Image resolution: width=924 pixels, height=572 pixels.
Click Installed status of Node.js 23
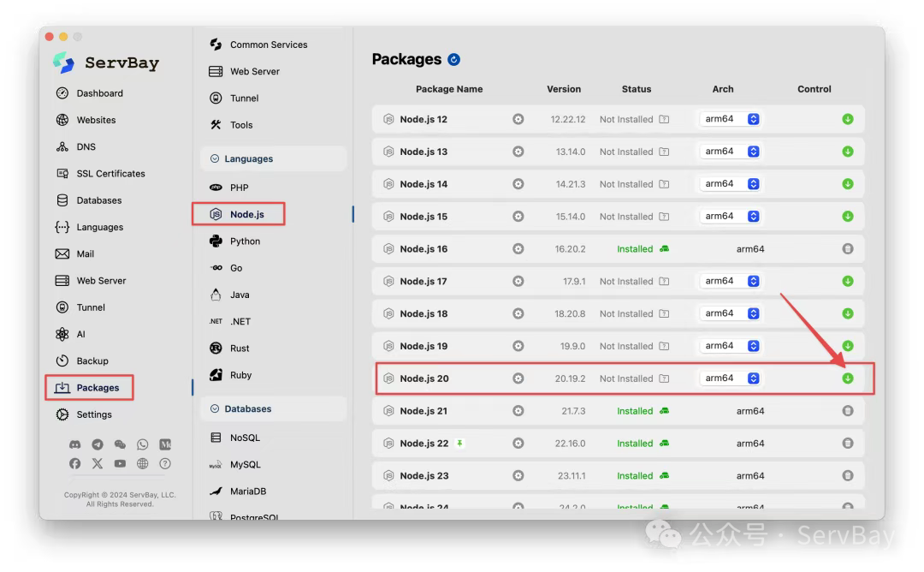coord(635,476)
